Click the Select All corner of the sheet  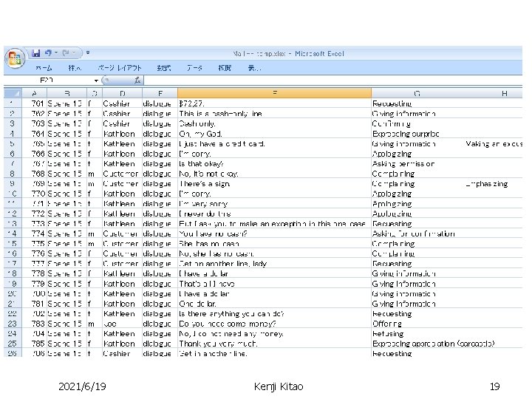point(13,93)
